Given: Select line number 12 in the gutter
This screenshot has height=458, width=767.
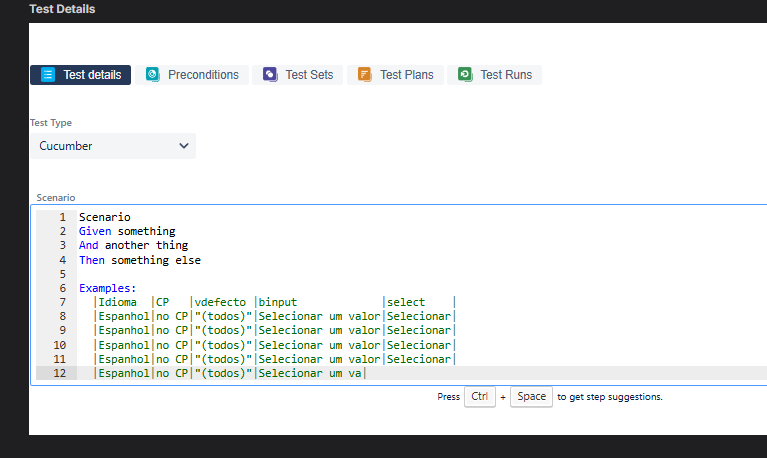Looking at the screenshot, I should pos(60,373).
